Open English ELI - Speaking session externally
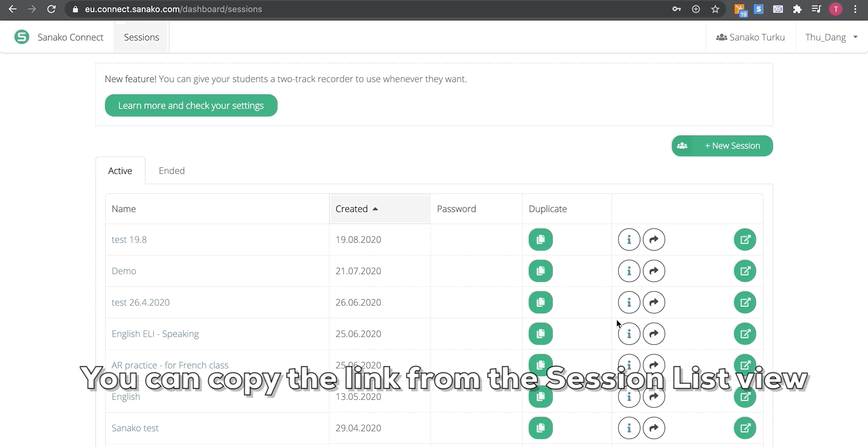The width and height of the screenshot is (868, 447). click(745, 333)
